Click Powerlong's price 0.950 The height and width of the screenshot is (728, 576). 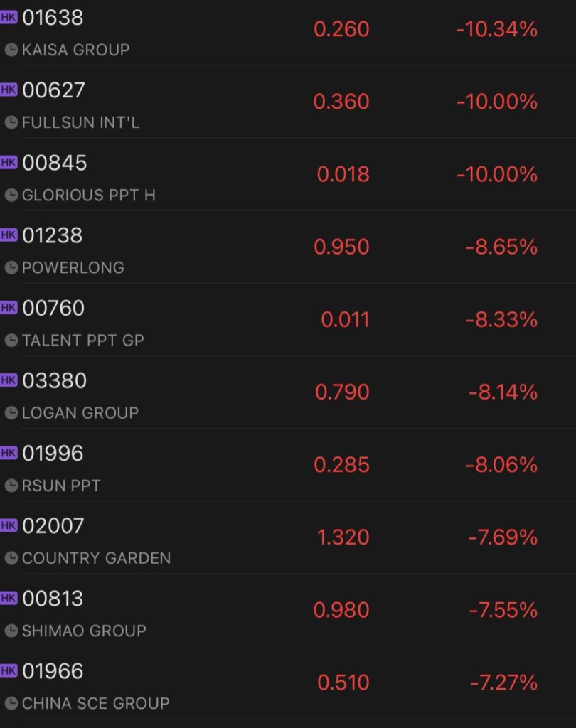[x=341, y=247]
